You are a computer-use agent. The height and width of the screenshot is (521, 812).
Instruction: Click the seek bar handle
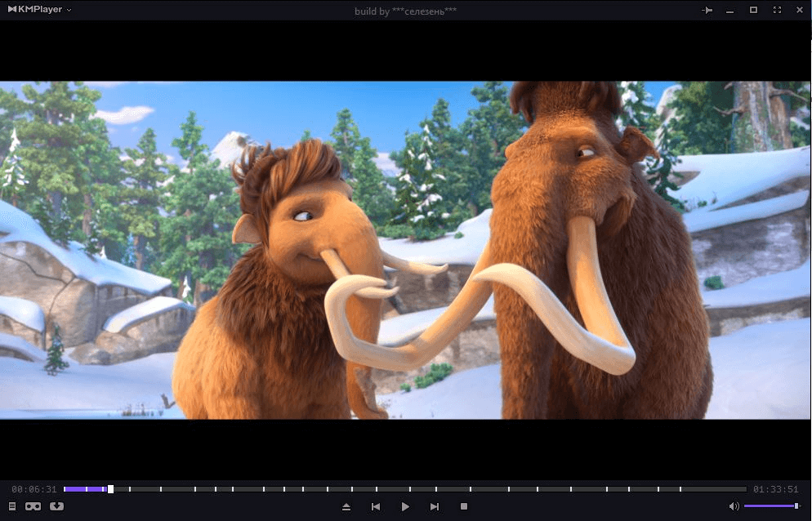pyautogui.click(x=110, y=489)
